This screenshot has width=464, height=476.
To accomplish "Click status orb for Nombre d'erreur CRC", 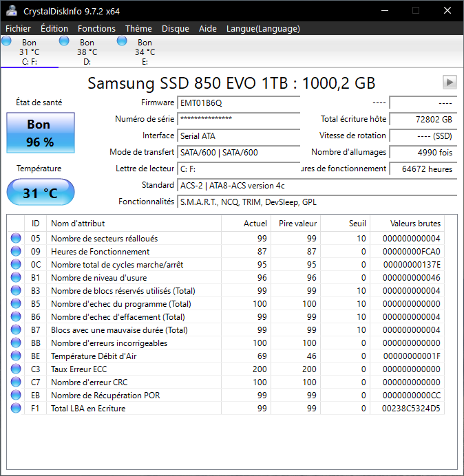I will pyautogui.click(x=16, y=382).
